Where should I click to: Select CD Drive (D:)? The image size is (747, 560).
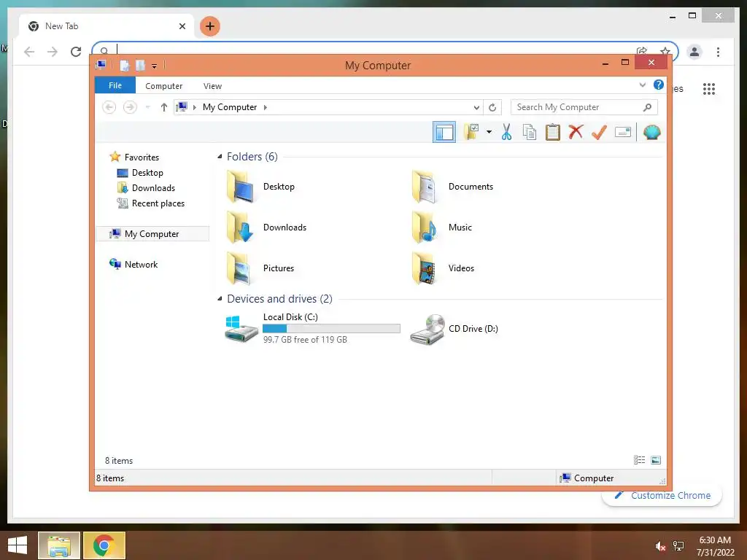tap(454, 329)
